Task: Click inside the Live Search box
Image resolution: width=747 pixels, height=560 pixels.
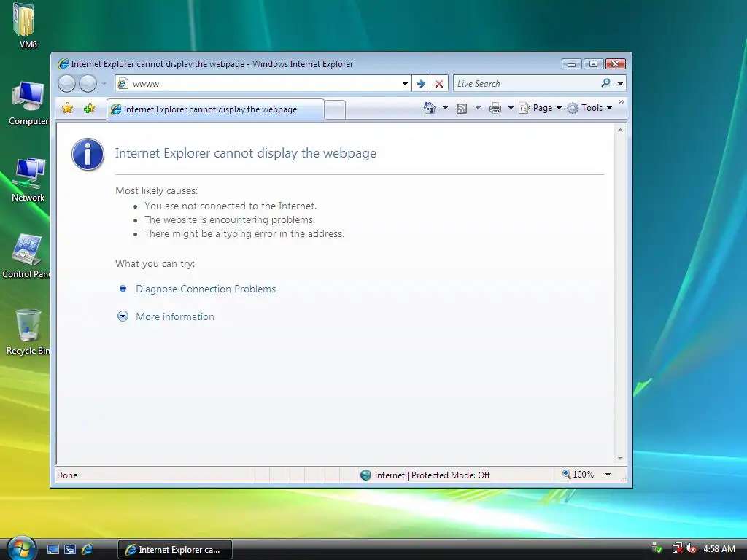Action: [525, 84]
